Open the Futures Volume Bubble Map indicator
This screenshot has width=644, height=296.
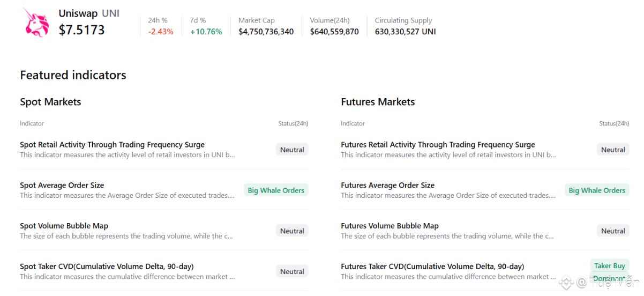point(390,226)
